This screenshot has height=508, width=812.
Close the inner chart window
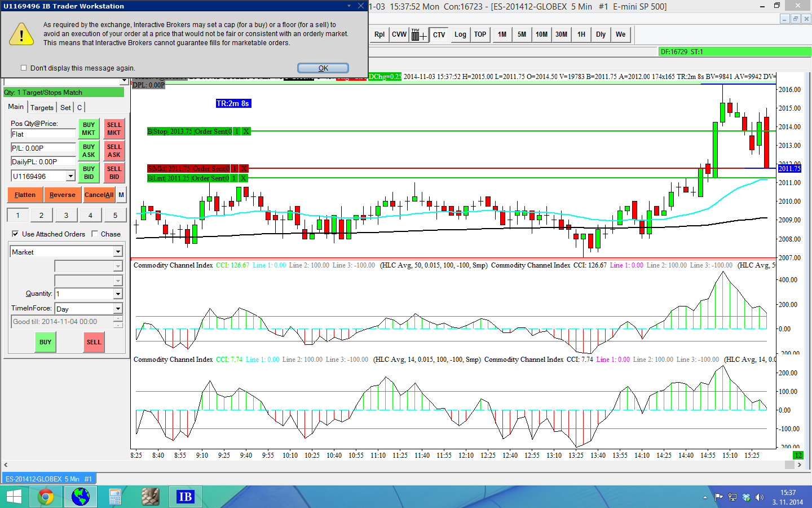tap(806, 19)
